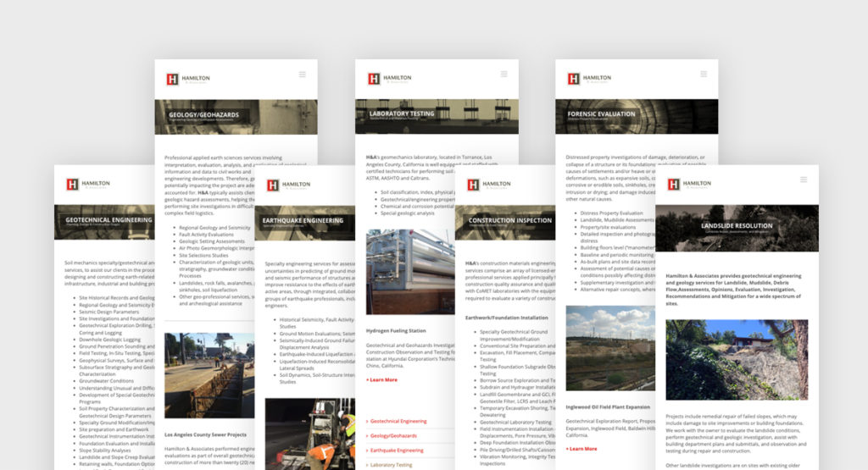The width and height of the screenshot is (868, 470).
Task: Open hamburger menu on Forensic Evaluation page
Action: [702, 75]
